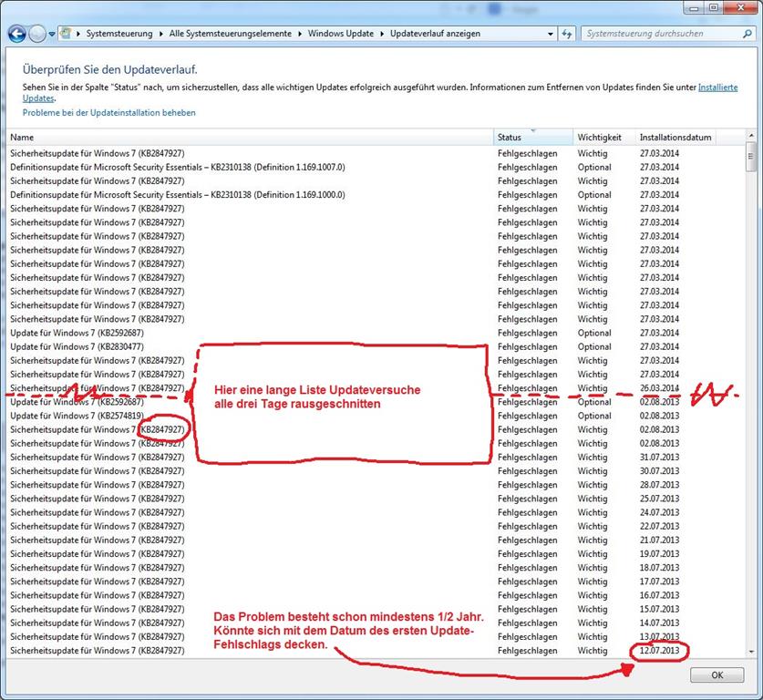Select the row dated 28.07.2013
Image resolution: width=763 pixels, height=700 pixels.
click(375, 485)
